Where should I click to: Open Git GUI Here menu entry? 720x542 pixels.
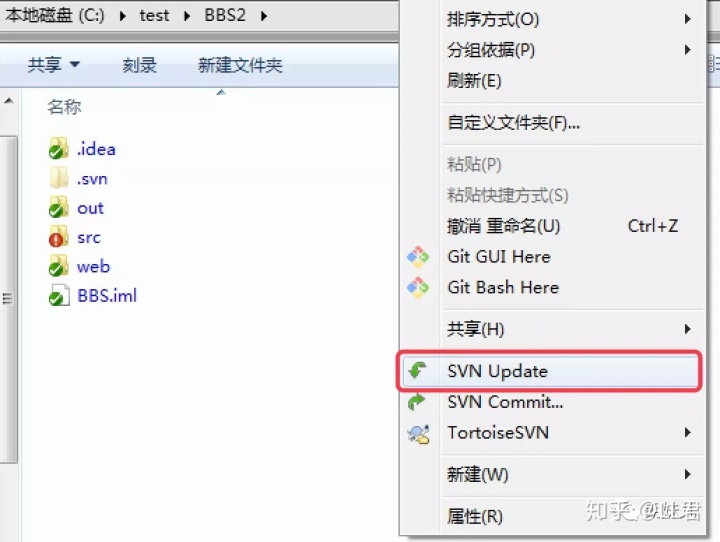[x=553, y=257]
